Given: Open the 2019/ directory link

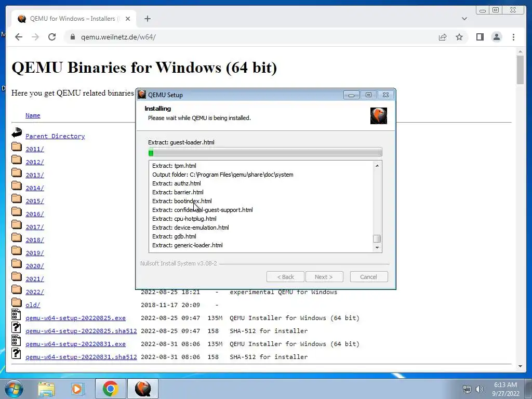Looking at the screenshot, I should pos(35,253).
